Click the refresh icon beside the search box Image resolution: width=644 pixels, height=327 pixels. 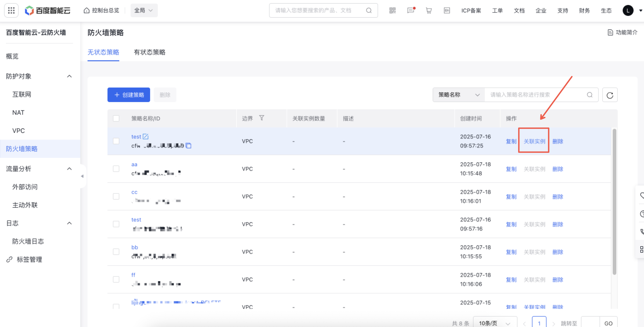[610, 95]
